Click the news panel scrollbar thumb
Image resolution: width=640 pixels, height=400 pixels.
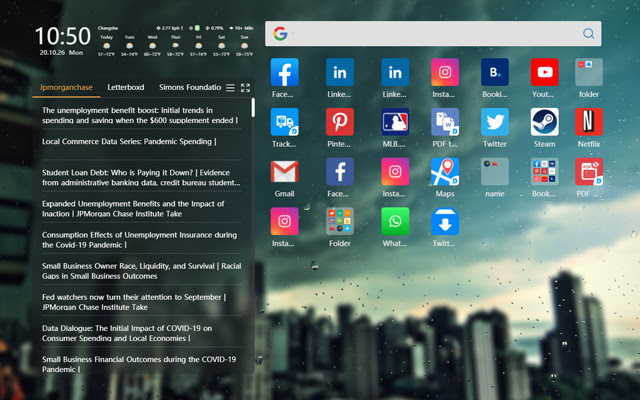tap(253, 107)
